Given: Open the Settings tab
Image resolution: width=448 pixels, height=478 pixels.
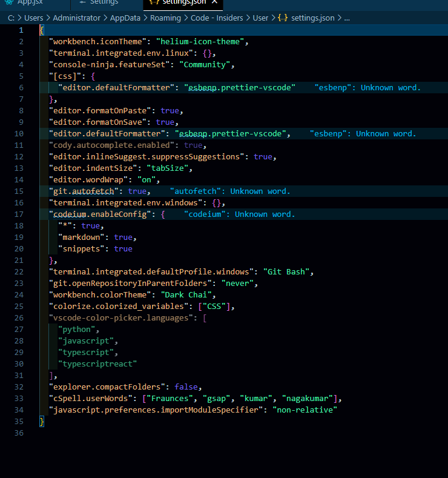Looking at the screenshot, I should pyautogui.click(x=104, y=2).
